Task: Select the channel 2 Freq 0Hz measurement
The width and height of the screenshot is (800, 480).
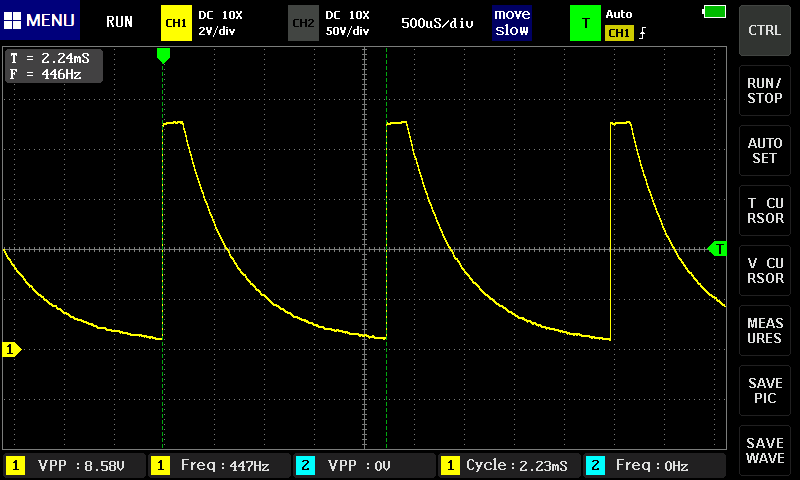Action: [655, 466]
